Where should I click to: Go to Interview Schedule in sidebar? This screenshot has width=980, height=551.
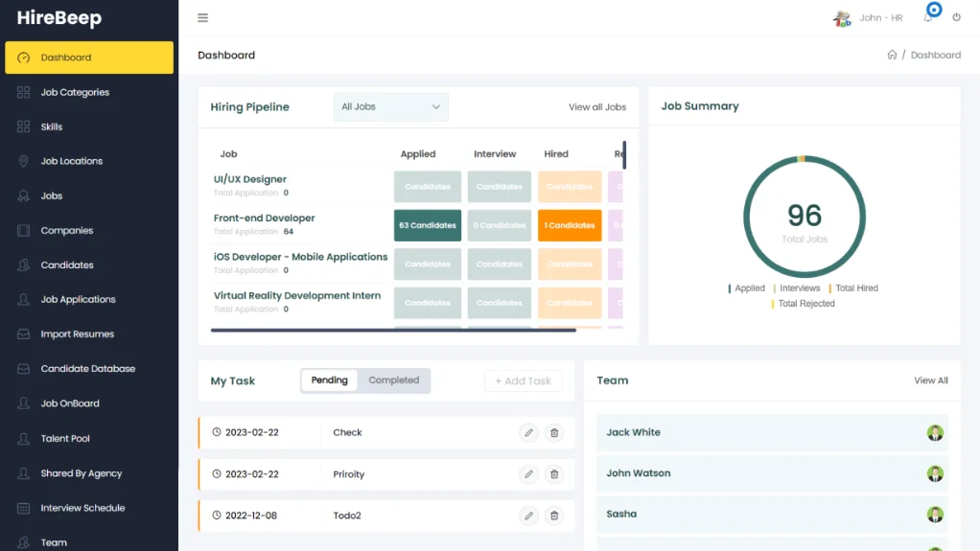[x=82, y=508]
